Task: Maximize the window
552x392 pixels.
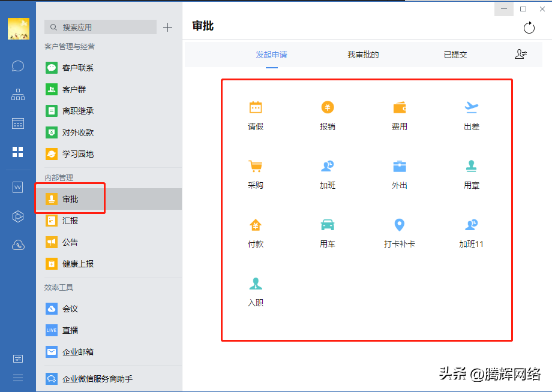Action: pos(523,9)
